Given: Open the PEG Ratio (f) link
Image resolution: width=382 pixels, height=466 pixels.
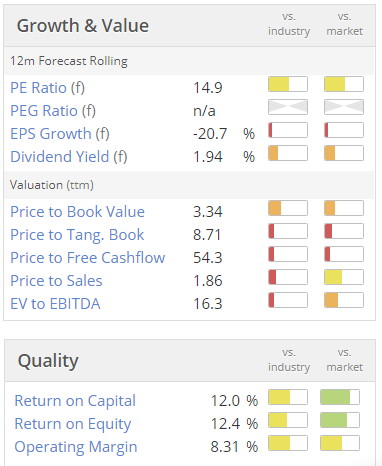Looking at the screenshot, I should (53, 111).
